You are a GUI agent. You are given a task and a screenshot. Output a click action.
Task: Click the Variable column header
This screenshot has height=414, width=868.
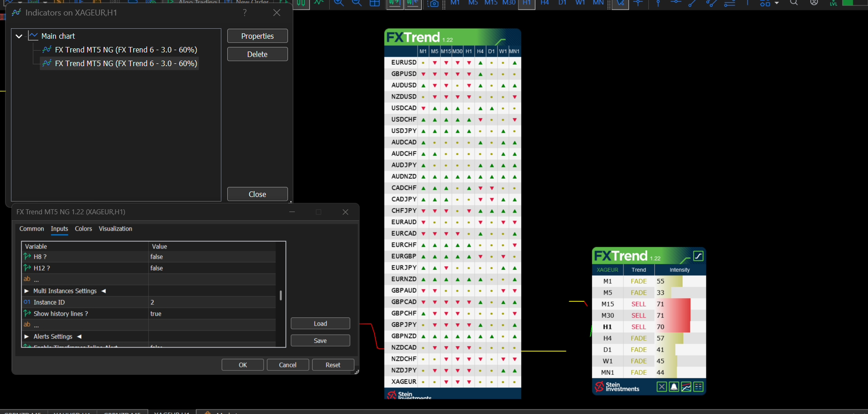85,246
